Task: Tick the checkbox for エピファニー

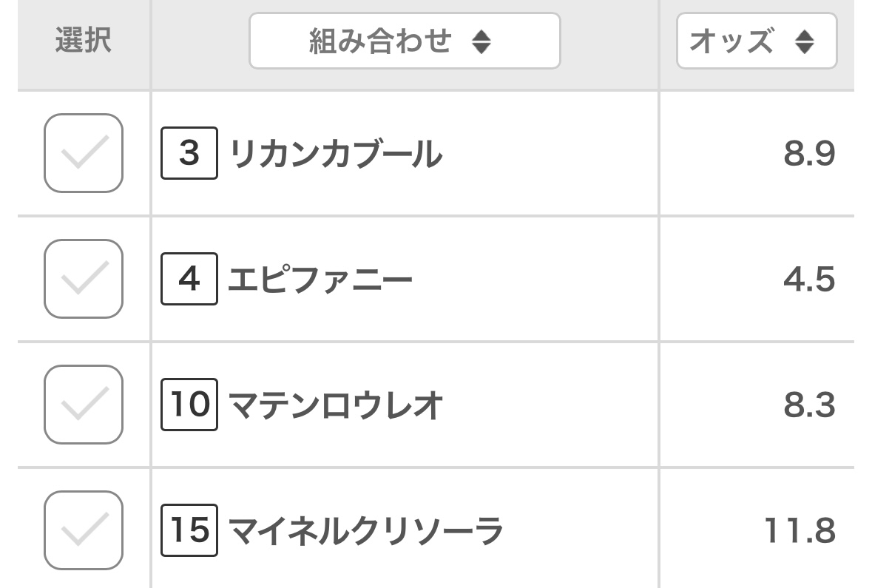Action: click(x=84, y=280)
